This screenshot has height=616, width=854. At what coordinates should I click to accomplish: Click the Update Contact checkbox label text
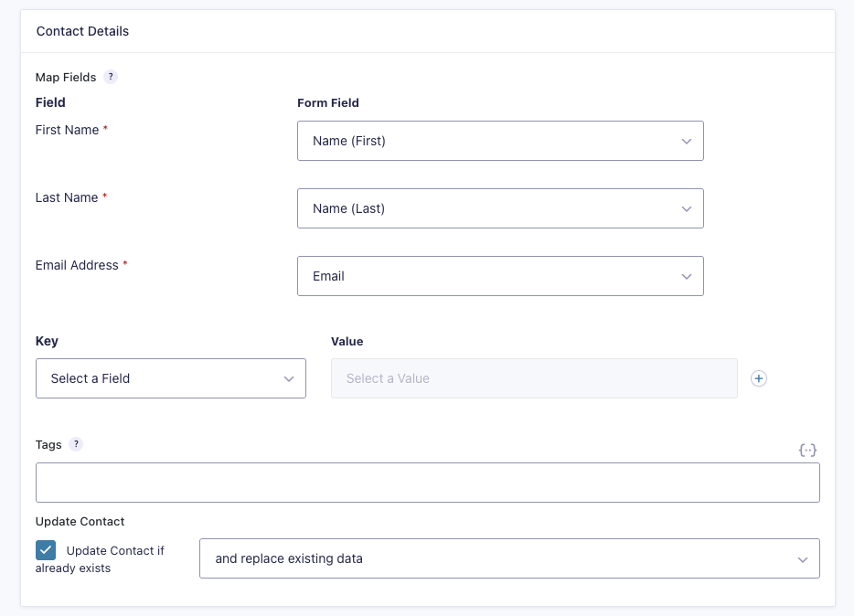[100, 558]
